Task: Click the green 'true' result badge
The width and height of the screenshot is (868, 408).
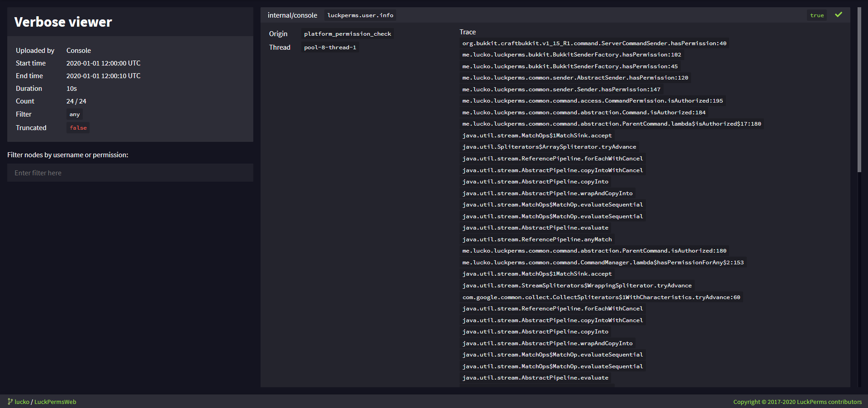Action: click(816, 15)
